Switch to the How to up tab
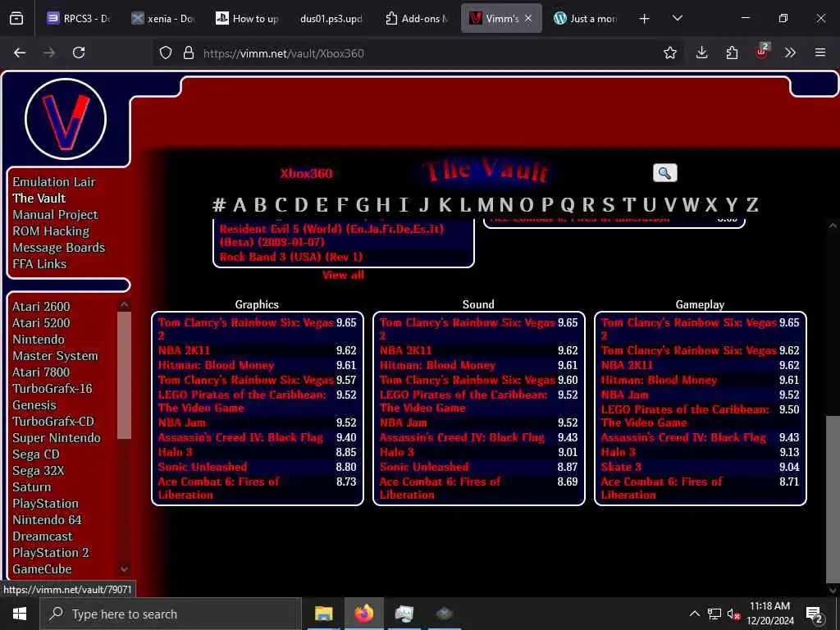Viewport: 840px width, 630px height. (x=247, y=19)
